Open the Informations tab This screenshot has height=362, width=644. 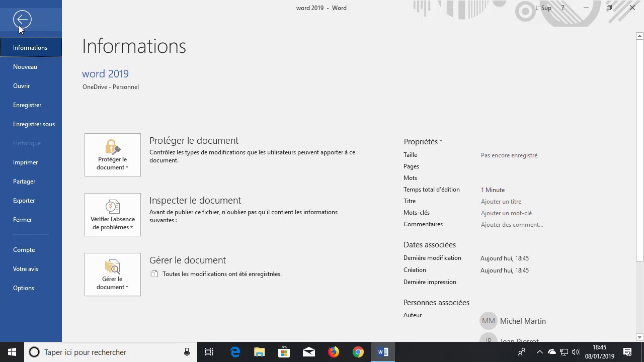[31, 48]
